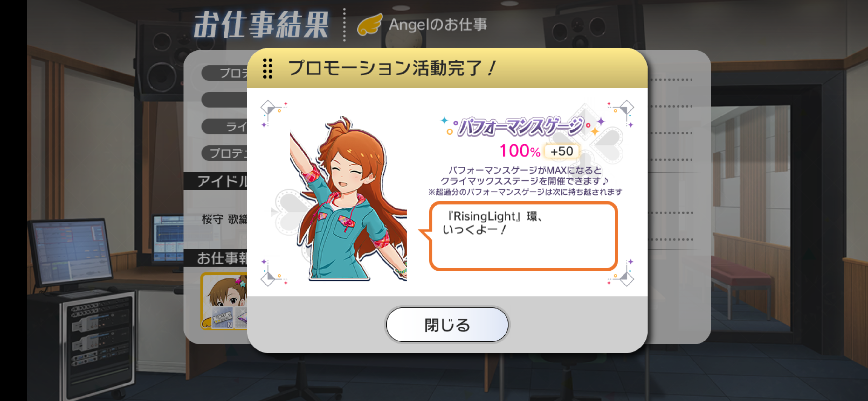Tap the ライ result row pill

click(x=225, y=126)
